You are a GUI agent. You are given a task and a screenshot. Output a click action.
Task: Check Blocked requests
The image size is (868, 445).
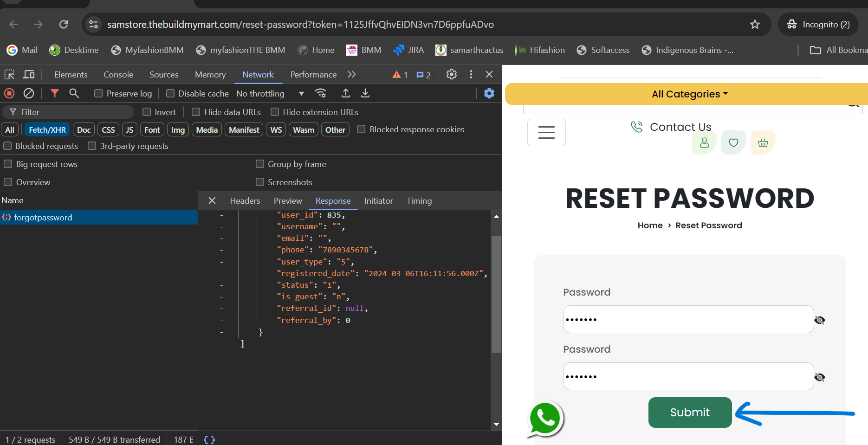click(7, 146)
